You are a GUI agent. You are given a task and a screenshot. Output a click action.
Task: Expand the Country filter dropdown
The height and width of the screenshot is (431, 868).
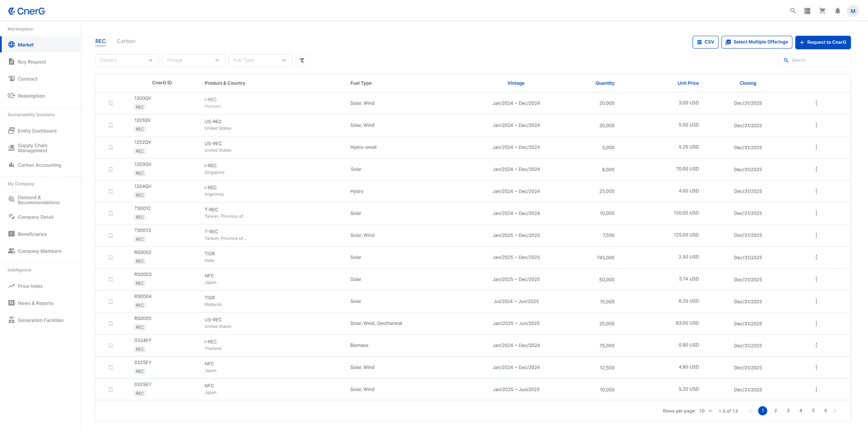[127, 60]
